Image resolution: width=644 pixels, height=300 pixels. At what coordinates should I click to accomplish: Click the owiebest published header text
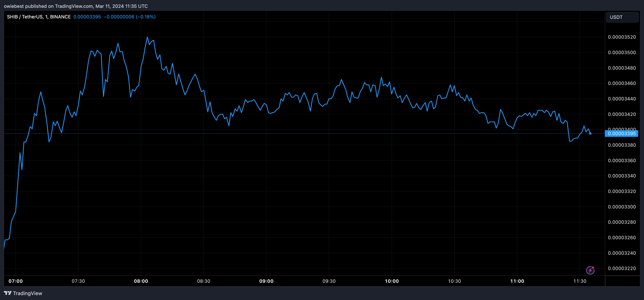(75, 6)
